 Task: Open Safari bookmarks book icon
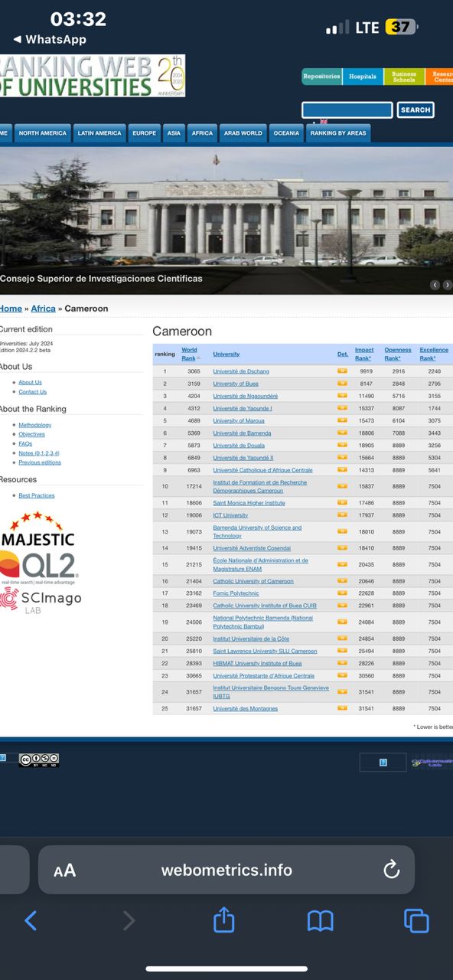point(320,920)
